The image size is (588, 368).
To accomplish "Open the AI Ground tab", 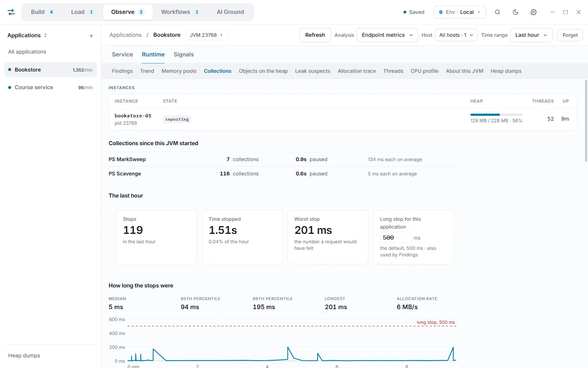I will pos(230,12).
